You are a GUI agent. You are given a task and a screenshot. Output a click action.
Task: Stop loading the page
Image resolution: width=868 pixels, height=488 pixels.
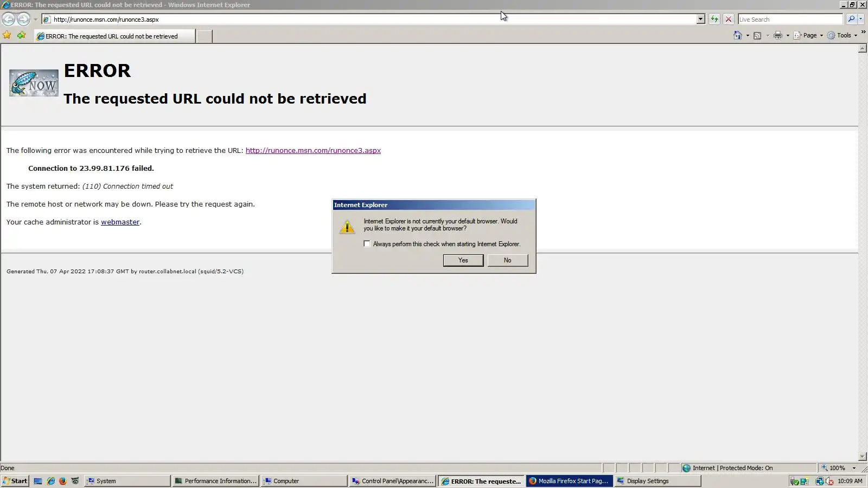[x=729, y=20]
